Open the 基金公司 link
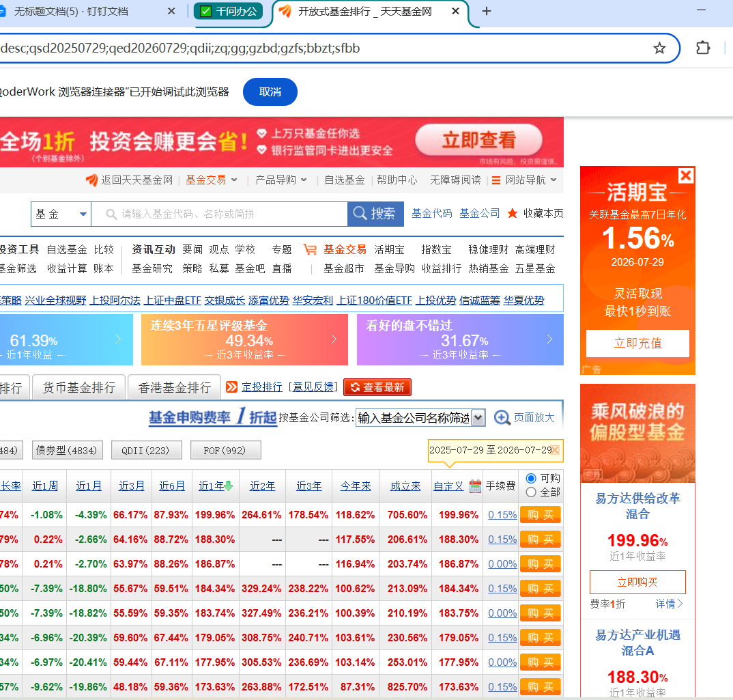Viewport: 733px width, 700px height. pyautogui.click(x=479, y=213)
